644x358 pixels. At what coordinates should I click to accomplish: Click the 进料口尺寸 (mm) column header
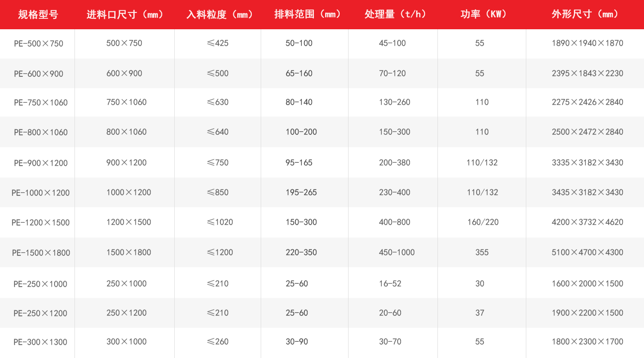[125, 14]
